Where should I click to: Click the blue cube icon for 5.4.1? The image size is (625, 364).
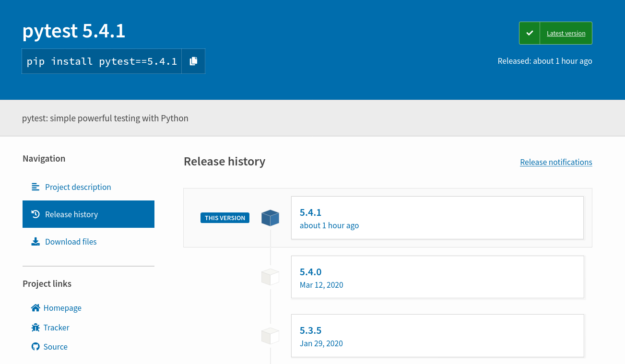[x=270, y=218]
